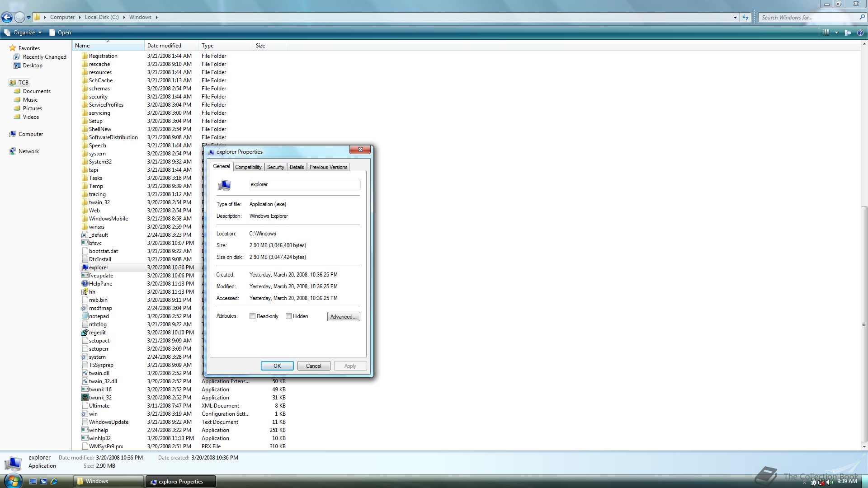Close the explorer Properties dialog

click(x=360, y=150)
